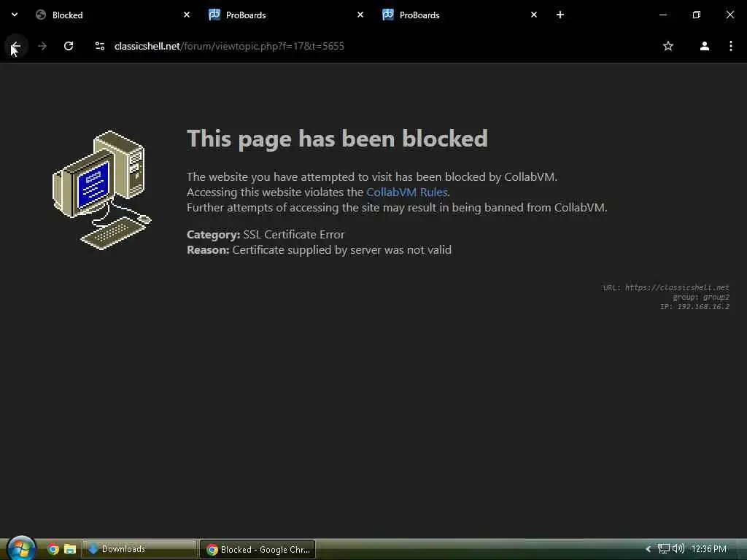Click the forward navigation arrow
This screenshot has width=747, height=560.
[42, 46]
